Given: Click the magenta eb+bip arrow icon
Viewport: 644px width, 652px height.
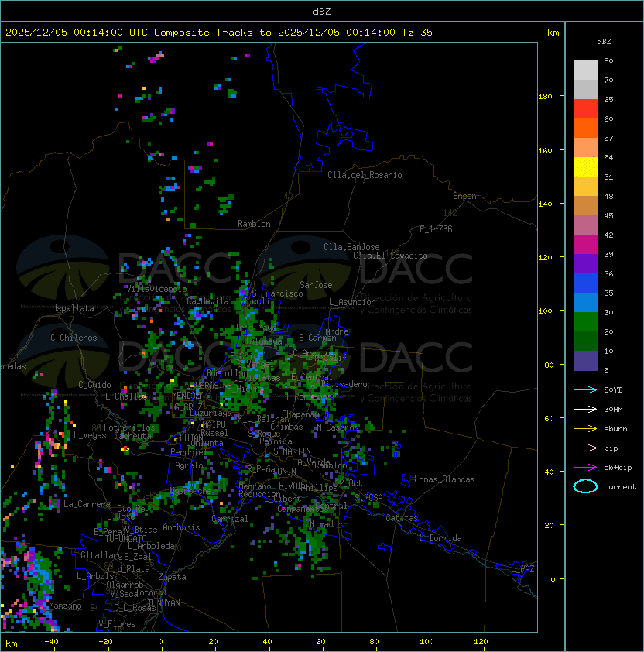Looking at the screenshot, I should (x=585, y=468).
